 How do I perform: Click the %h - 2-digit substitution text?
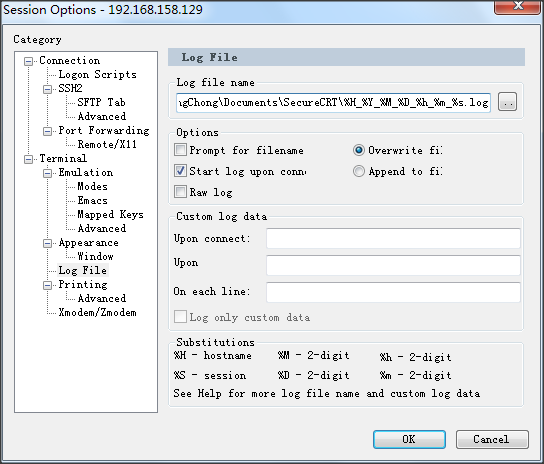(415, 357)
